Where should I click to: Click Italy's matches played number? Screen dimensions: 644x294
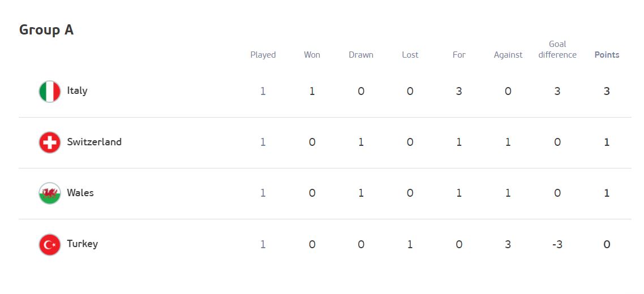[x=263, y=91]
